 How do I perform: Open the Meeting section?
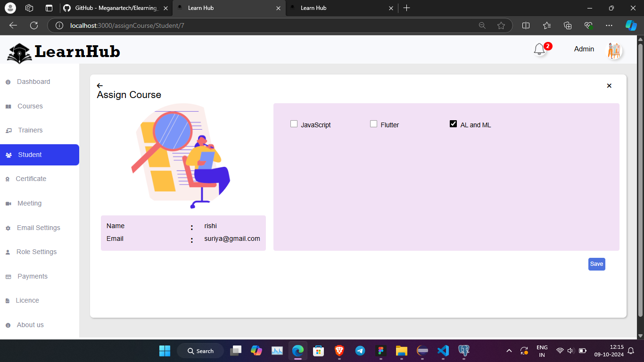(x=30, y=203)
